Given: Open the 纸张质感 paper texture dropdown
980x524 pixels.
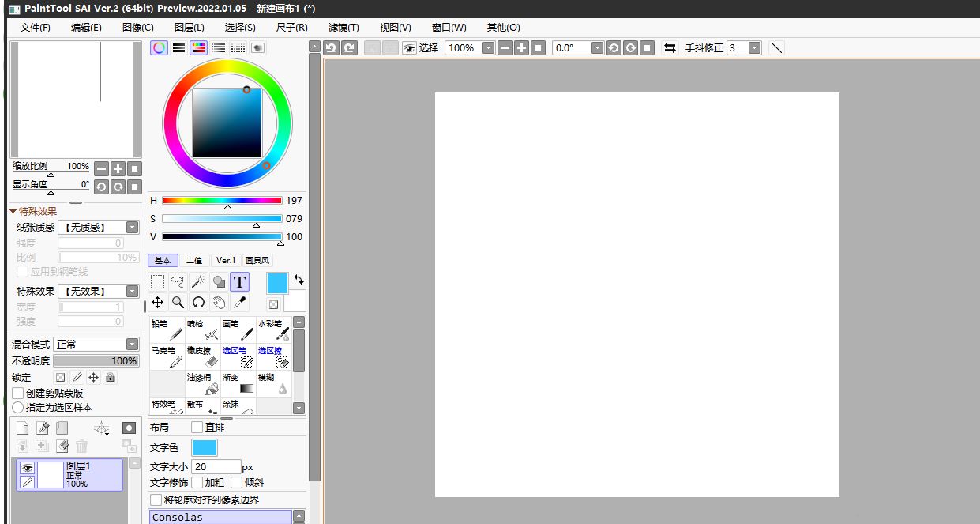Looking at the screenshot, I should click(132, 228).
